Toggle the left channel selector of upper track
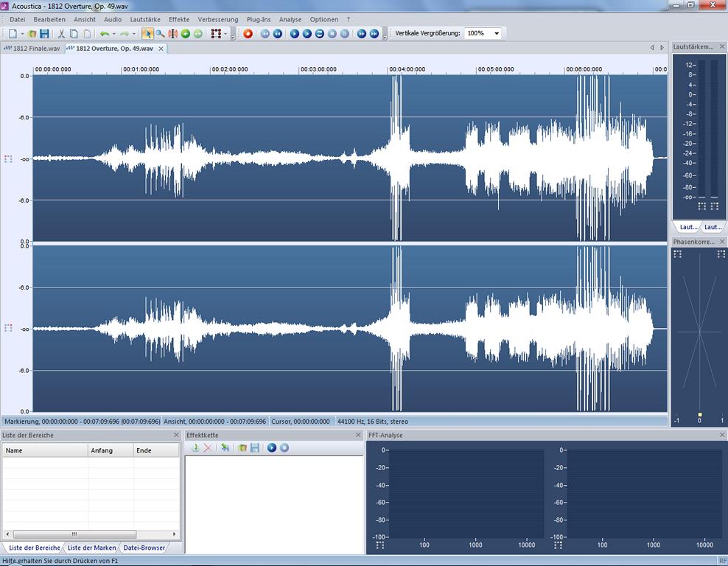Screen dimensions: 728x566 (8, 158)
